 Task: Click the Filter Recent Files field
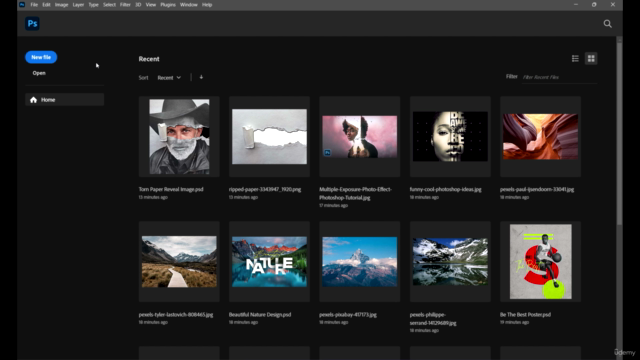click(x=559, y=77)
